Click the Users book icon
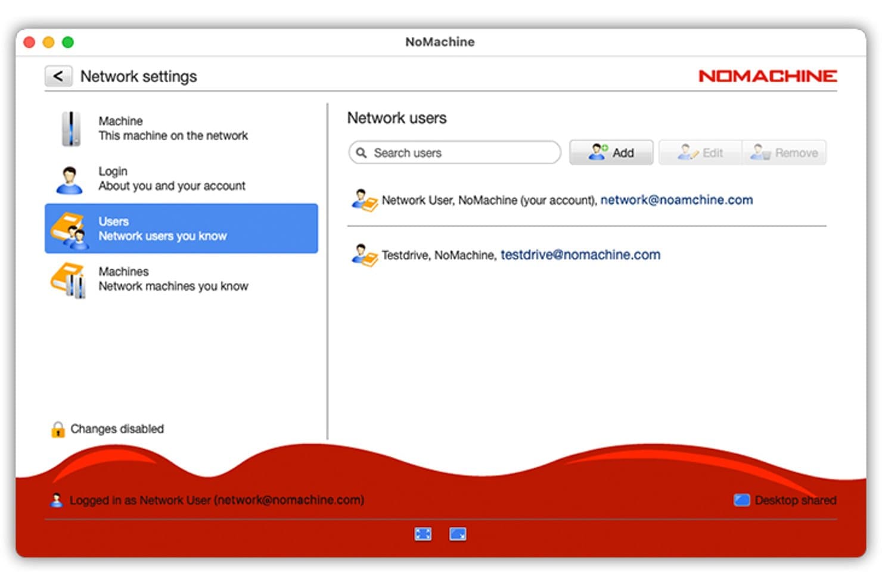The height and width of the screenshot is (588, 882). [x=69, y=231]
